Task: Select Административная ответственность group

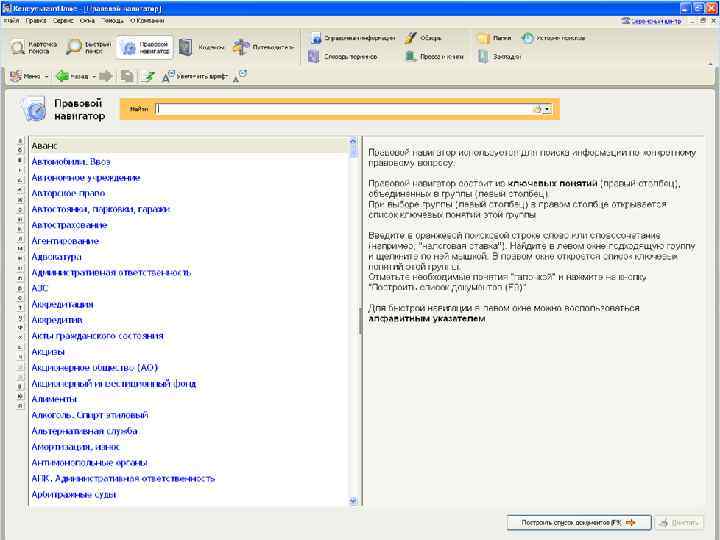Action: click(x=111, y=273)
